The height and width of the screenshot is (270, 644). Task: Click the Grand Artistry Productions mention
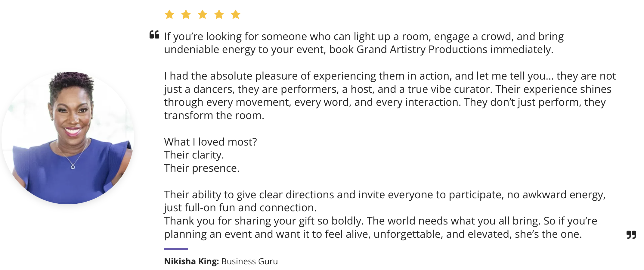(422, 49)
